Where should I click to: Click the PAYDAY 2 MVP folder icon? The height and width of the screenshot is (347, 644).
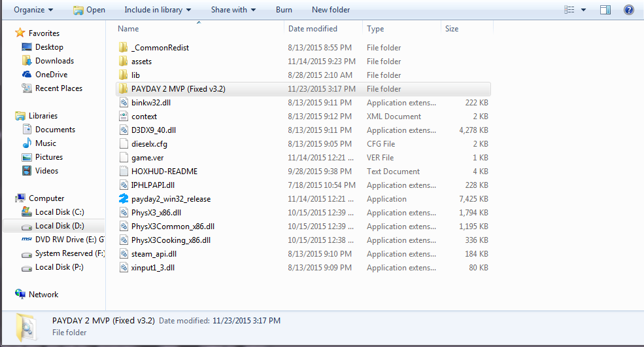[x=123, y=89]
